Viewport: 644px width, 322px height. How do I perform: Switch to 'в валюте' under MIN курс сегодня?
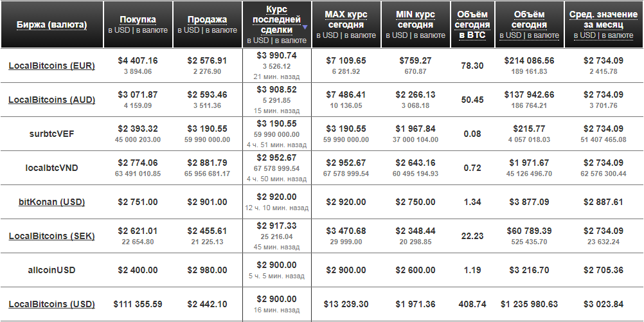[429, 35]
